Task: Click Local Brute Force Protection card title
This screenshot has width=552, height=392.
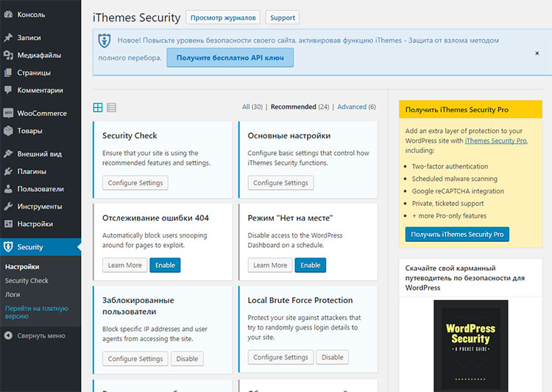Action: click(x=300, y=300)
